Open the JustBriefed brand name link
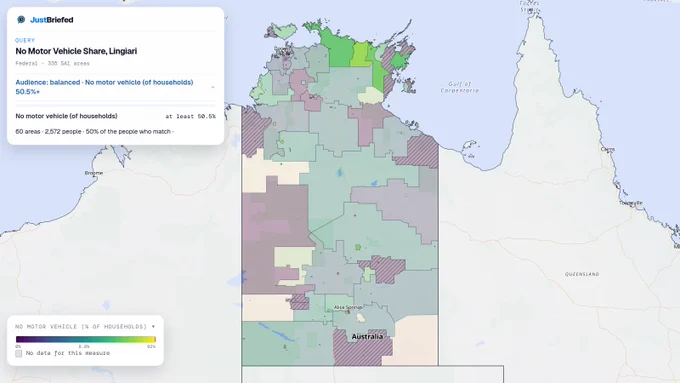The height and width of the screenshot is (383, 680). 52,20
